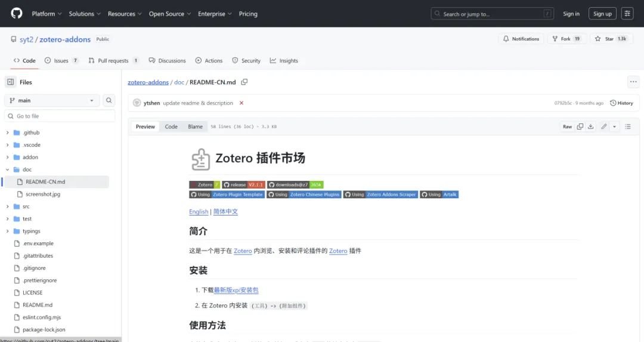Click the Zotero 7 badge

[x=205, y=184]
